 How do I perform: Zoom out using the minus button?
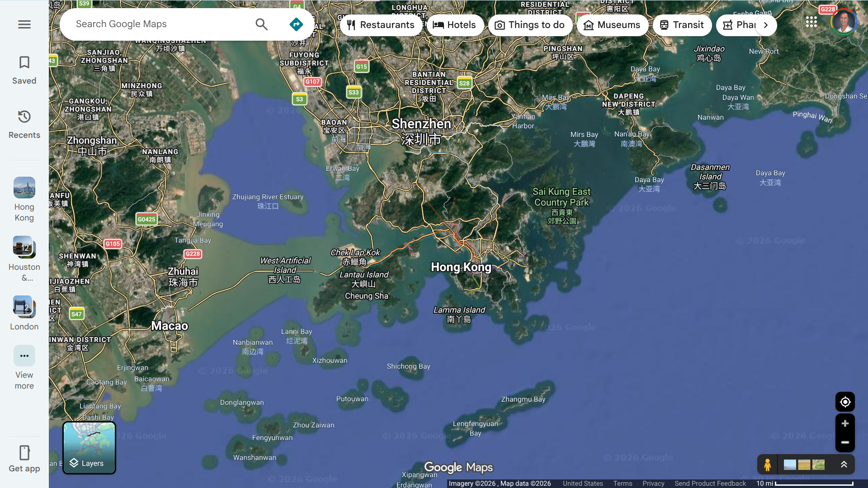(844, 442)
